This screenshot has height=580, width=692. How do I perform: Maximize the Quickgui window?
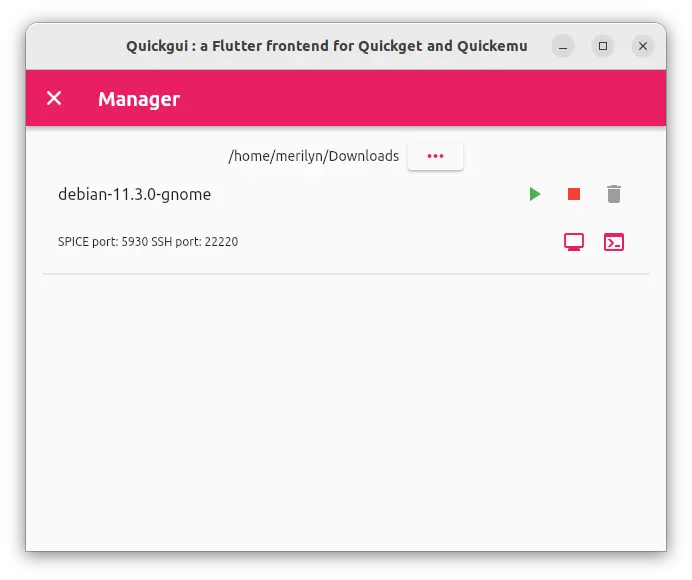[x=603, y=46]
